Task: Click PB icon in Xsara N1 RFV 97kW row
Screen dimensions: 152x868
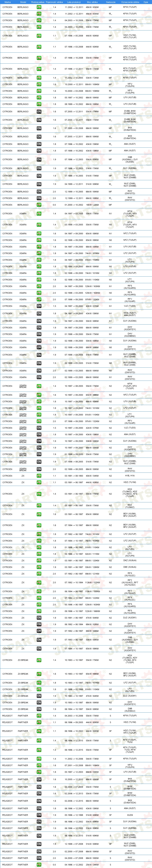Action: pyautogui.click(x=39, y=299)
